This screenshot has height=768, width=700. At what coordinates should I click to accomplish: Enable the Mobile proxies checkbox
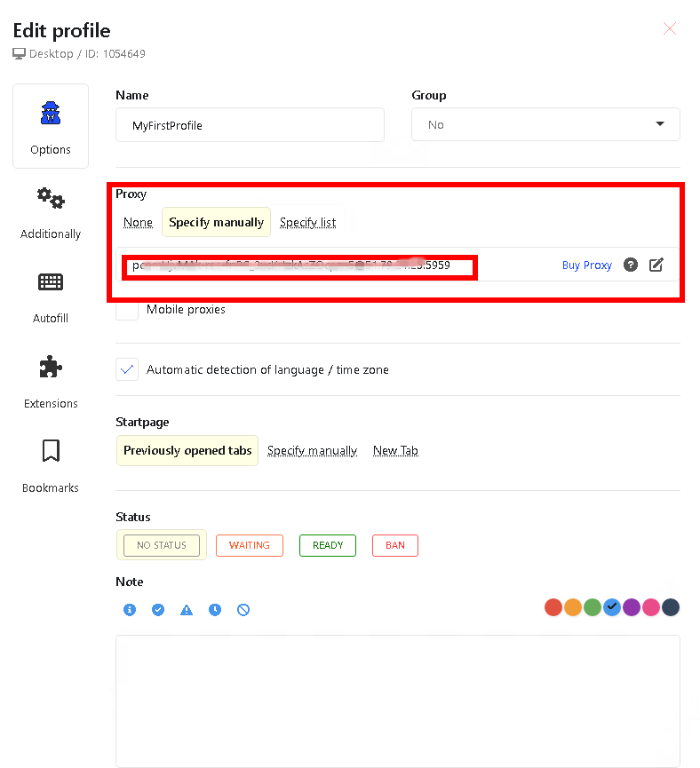tap(127, 310)
